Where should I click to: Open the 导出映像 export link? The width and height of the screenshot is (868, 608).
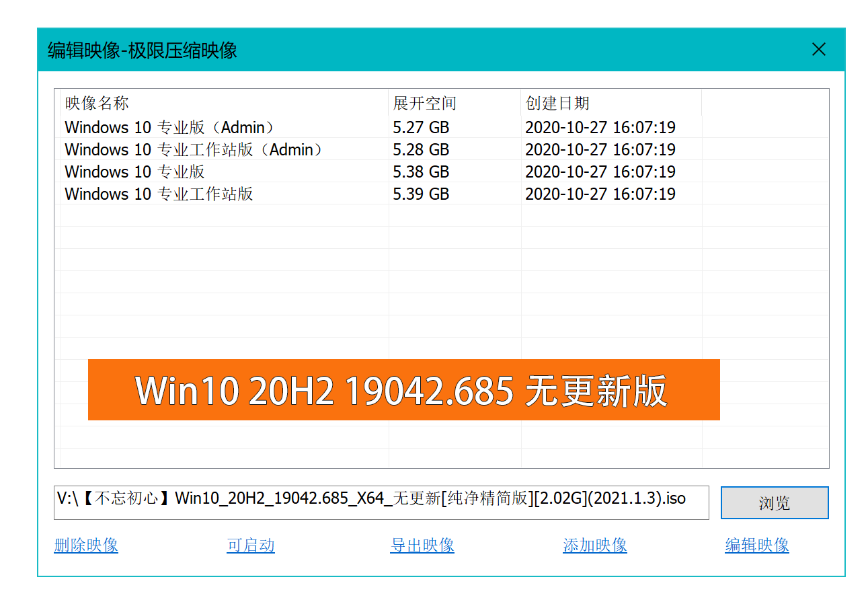[x=422, y=545]
